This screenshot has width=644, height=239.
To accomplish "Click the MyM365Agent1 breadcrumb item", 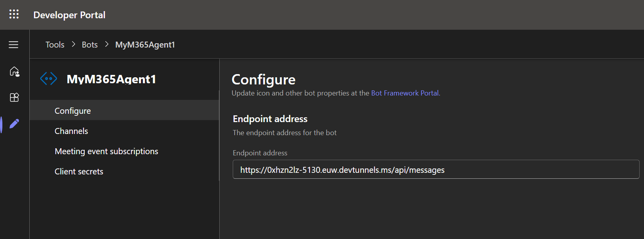I will click(145, 45).
